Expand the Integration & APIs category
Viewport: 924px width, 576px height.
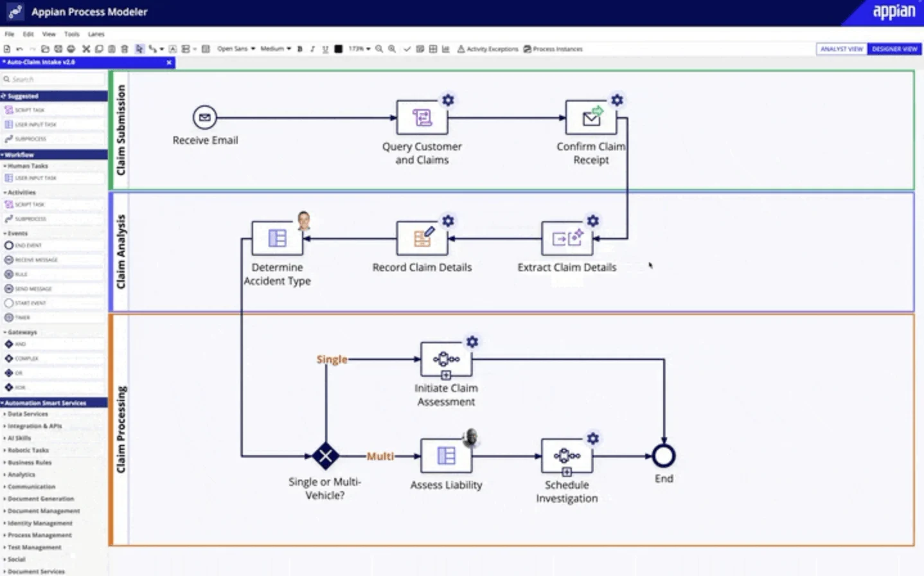click(x=33, y=426)
